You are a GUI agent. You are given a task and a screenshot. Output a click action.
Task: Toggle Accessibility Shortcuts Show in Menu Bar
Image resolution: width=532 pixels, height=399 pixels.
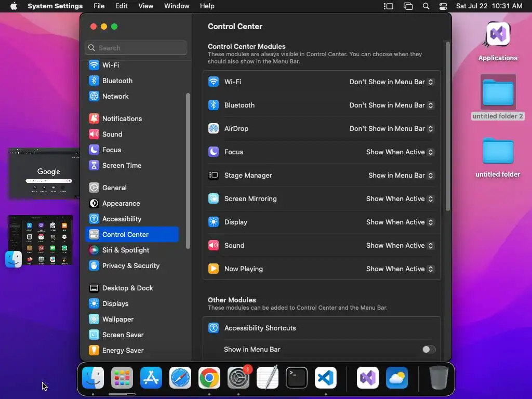[x=429, y=350]
